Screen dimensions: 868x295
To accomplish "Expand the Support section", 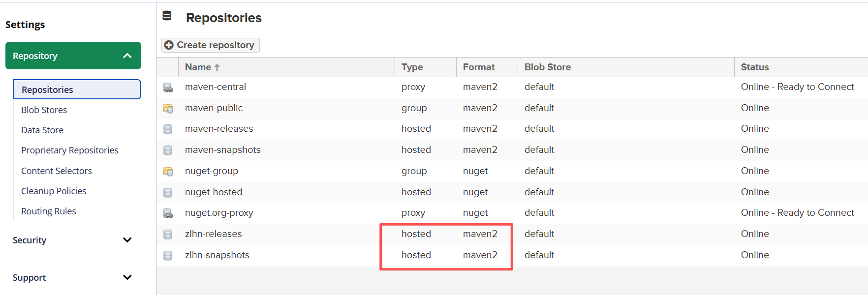I will [x=127, y=277].
